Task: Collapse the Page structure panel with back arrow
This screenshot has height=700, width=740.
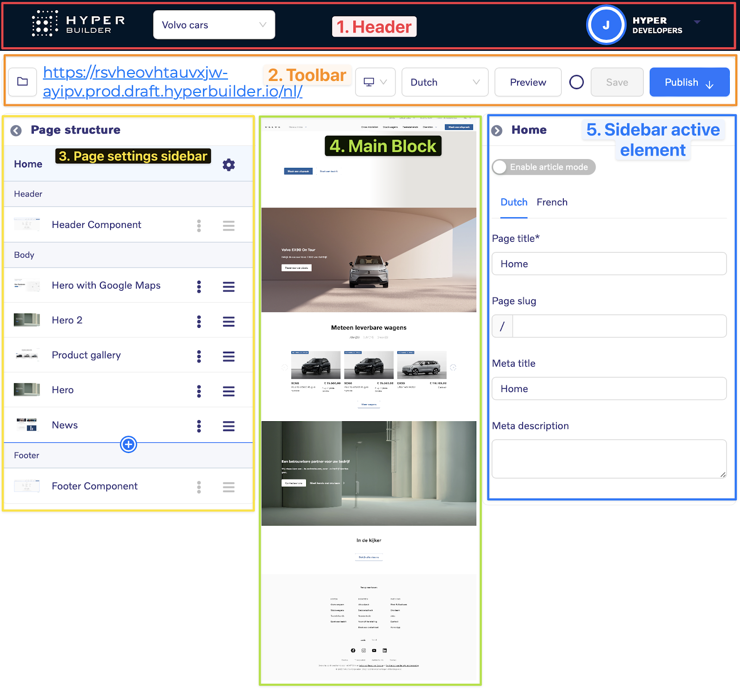Action: pos(16,130)
